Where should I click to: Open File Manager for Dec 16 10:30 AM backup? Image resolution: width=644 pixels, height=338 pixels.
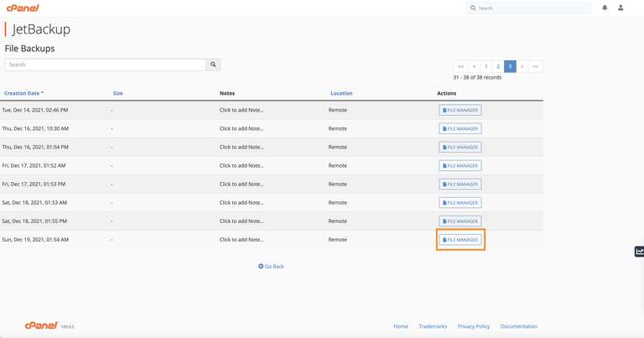point(460,128)
